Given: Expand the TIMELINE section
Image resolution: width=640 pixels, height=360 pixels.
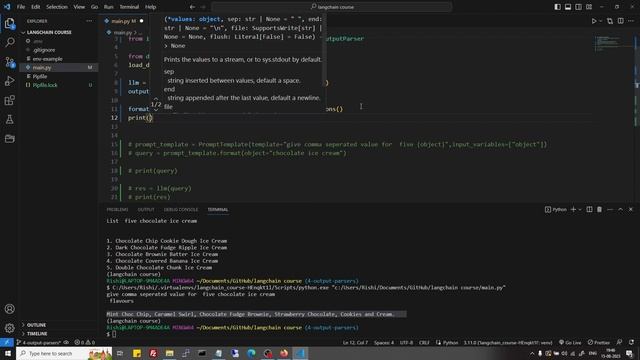Looking at the screenshot, I should coord(37,333).
